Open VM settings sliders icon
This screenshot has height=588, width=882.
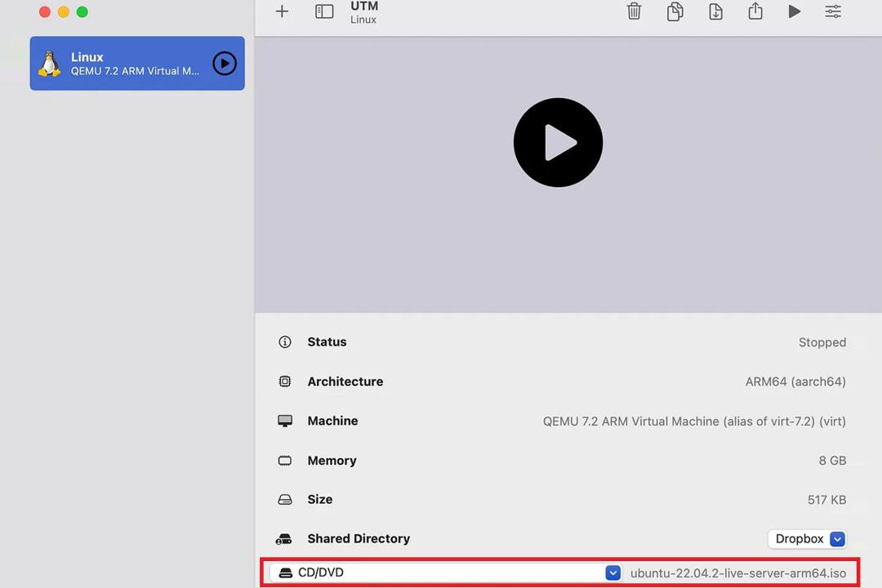click(x=833, y=11)
